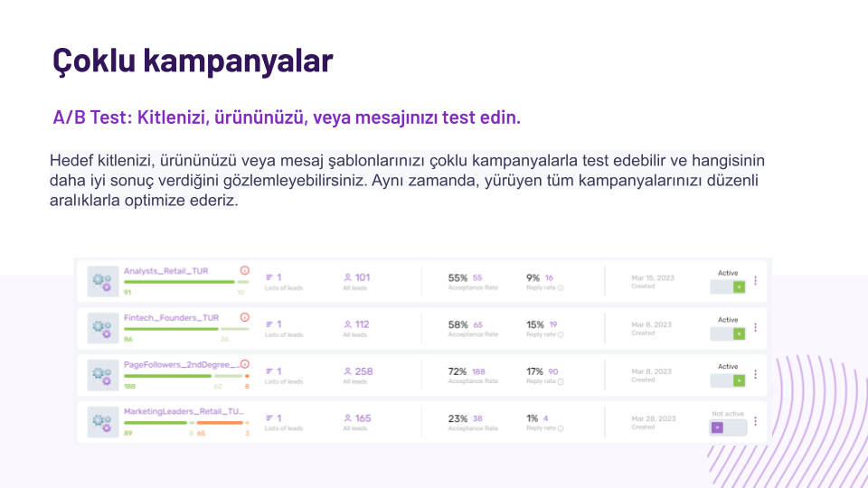Screen dimensions: 868x488
Task: Open the MarketingLeaders_Retail_TU campaign link
Action: (184, 411)
